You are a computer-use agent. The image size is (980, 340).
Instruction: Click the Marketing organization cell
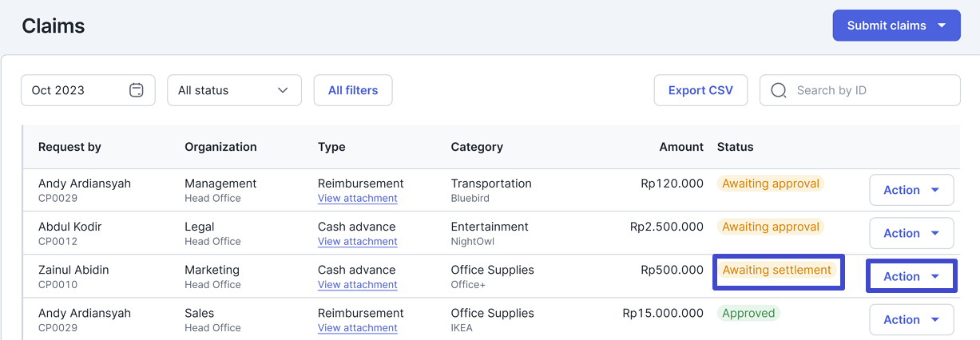tap(212, 270)
